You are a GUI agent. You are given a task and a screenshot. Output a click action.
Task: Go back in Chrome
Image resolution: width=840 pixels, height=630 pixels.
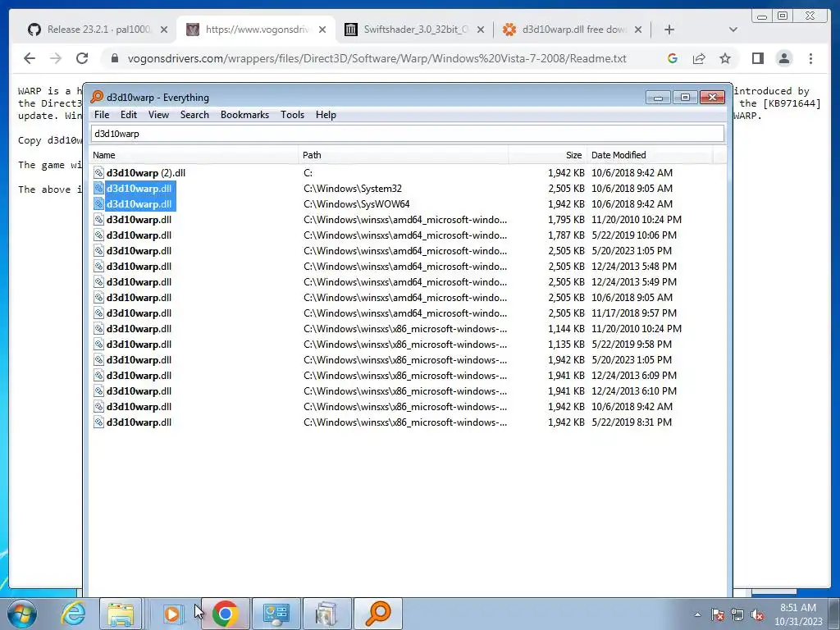[x=30, y=58]
